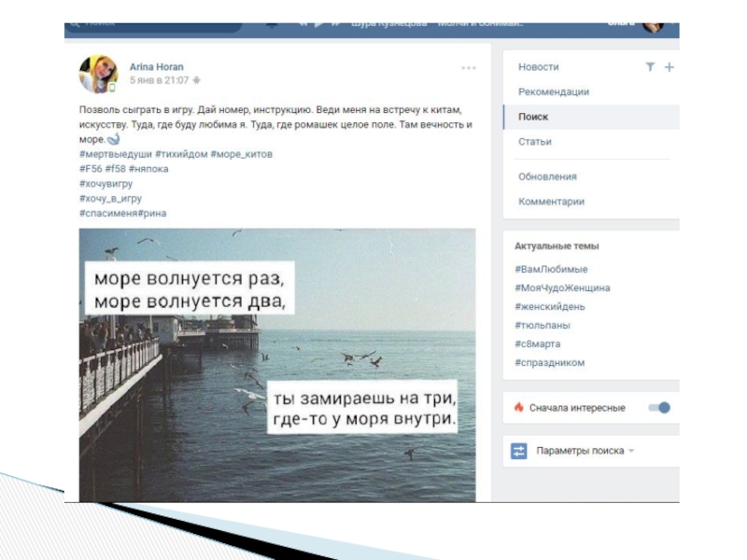Click the #море_китов hashtag
Viewport: 747px width, 560px height.
click(x=241, y=153)
